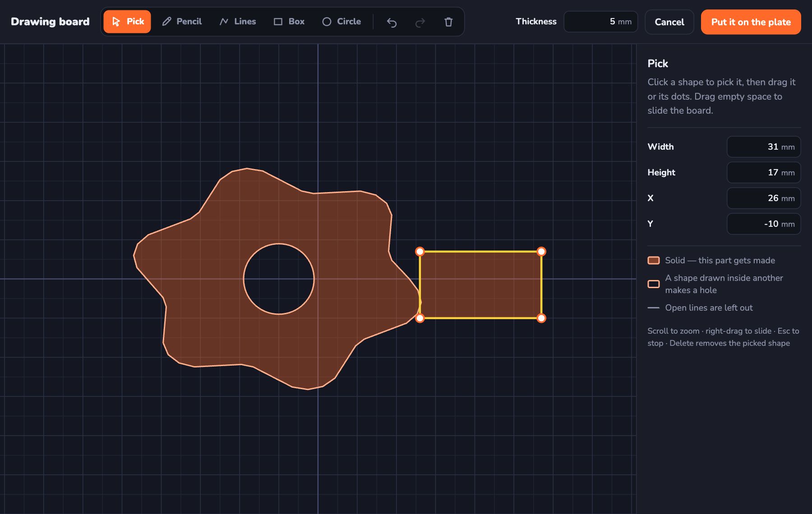Viewport: 812px width, 514px height.
Task: Select the Circle tool
Action: [341, 22]
